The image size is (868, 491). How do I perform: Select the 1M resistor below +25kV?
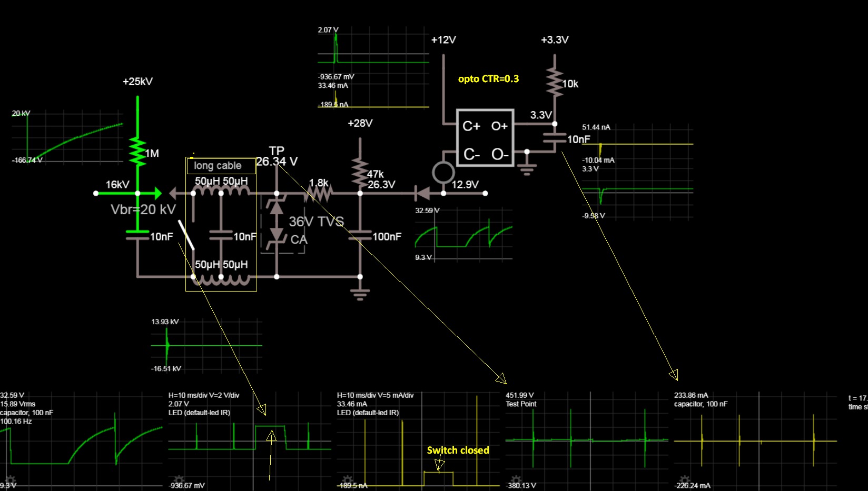[x=137, y=153]
